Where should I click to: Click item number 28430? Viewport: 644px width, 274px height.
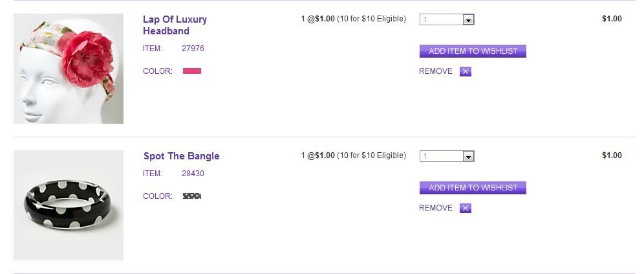[x=193, y=174]
